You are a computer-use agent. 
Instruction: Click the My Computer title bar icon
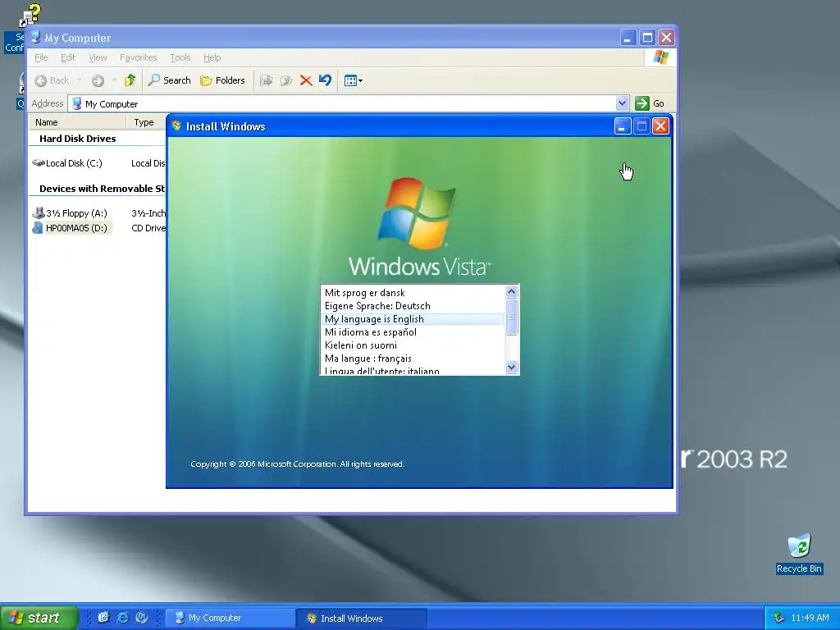(35, 38)
